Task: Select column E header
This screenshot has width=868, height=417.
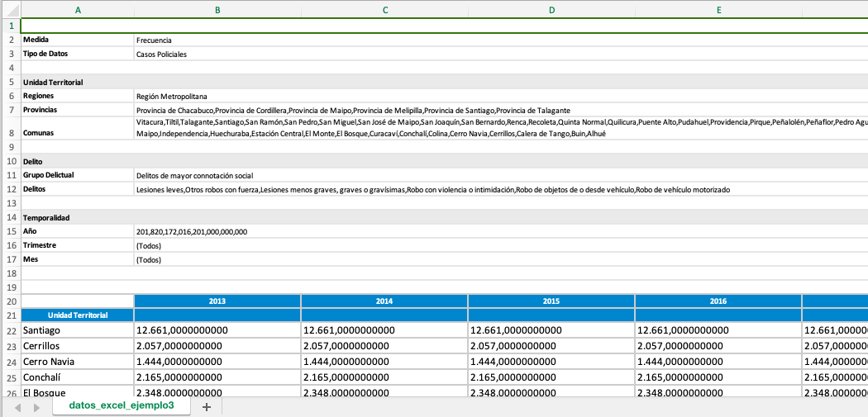Action: pyautogui.click(x=718, y=10)
